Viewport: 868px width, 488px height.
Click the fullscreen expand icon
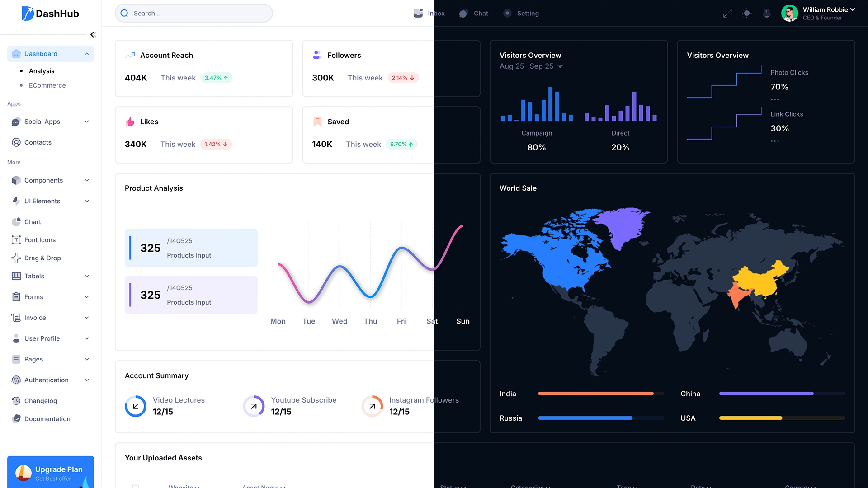(x=727, y=14)
